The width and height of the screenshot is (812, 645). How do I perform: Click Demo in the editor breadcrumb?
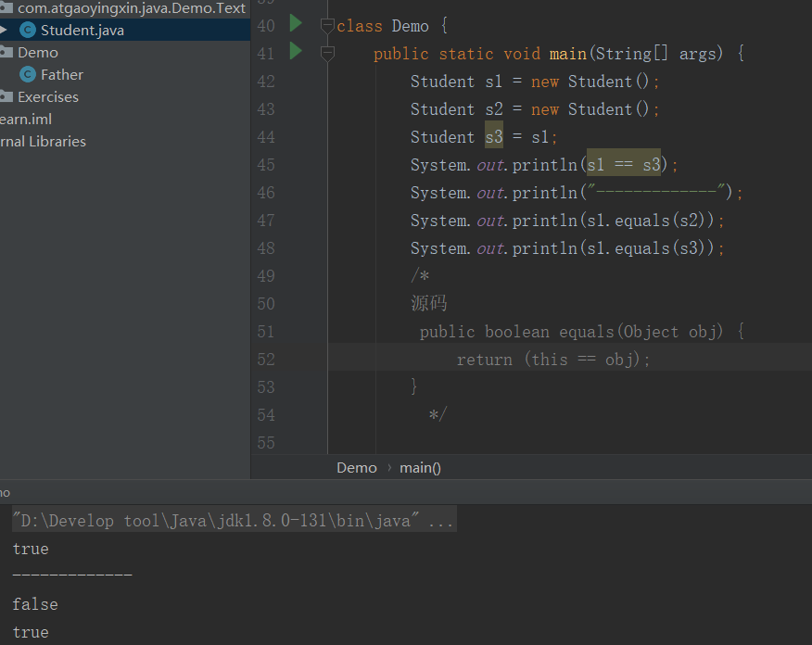(x=356, y=467)
